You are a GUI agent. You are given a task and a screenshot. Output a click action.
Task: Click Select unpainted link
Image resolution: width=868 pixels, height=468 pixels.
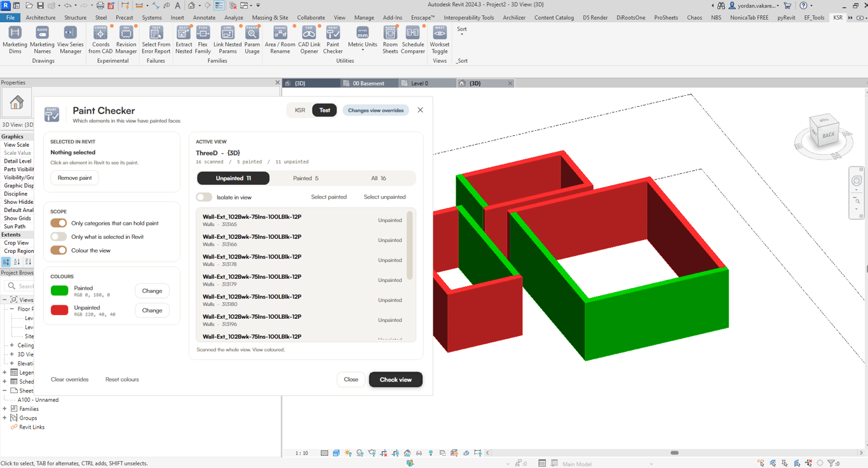[x=384, y=197]
